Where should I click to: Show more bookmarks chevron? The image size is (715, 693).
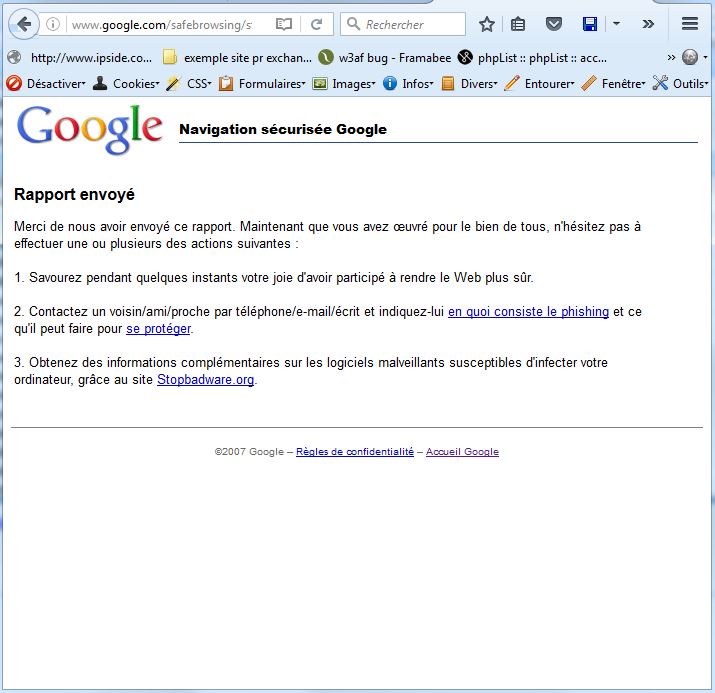tap(671, 57)
